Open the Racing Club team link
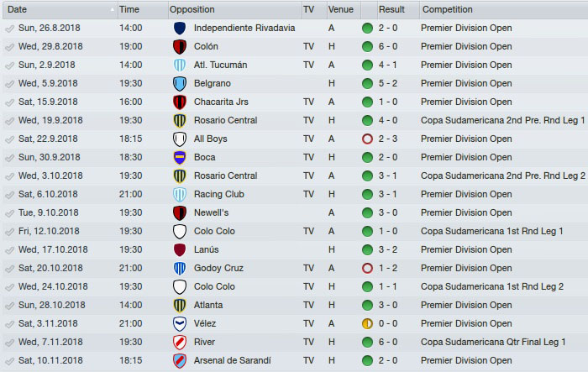The width and height of the screenshot is (588, 372). coord(218,194)
